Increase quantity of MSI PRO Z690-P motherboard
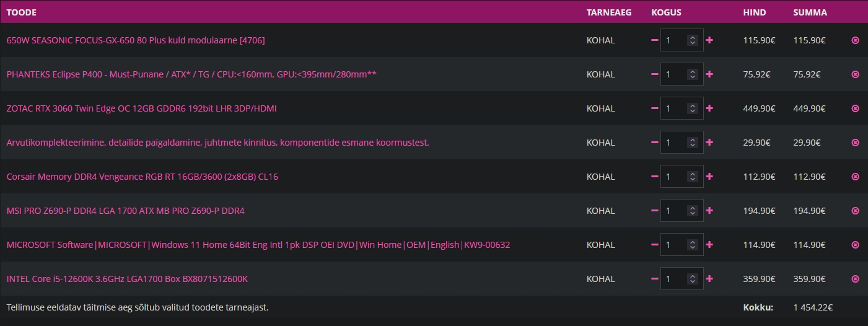868x326 pixels. (709, 211)
